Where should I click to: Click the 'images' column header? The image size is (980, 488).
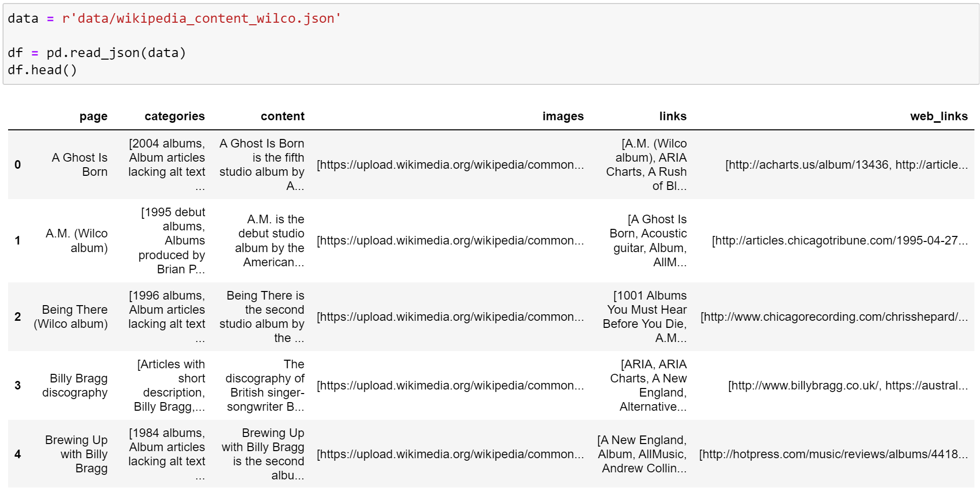(x=563, y=116)
